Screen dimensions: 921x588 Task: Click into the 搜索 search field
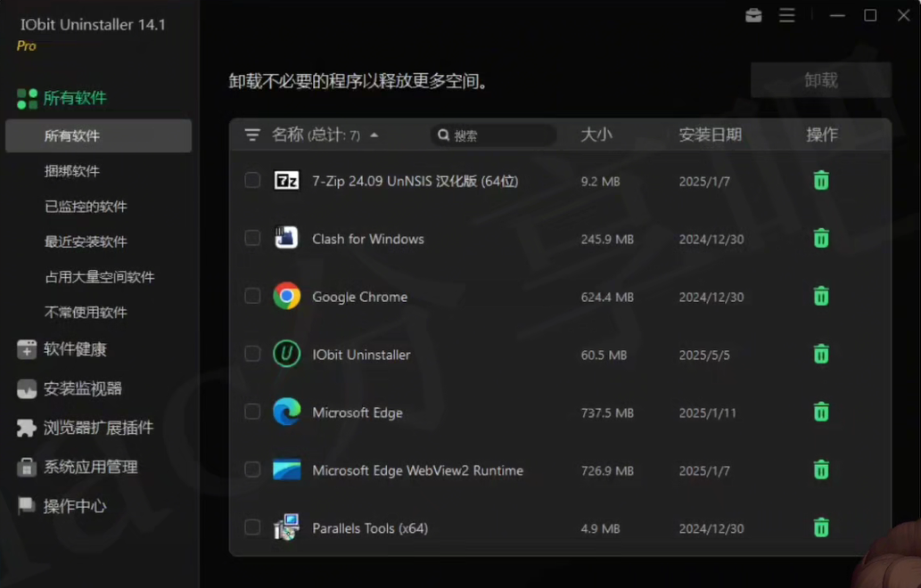click(x=493, y=135)
